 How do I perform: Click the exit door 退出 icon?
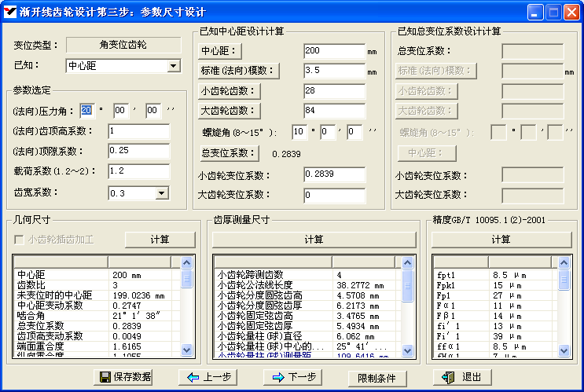click(x=449, y=377)
